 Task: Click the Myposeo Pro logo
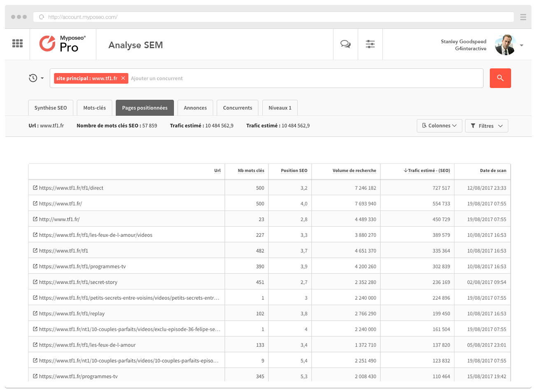click(63, 44)
